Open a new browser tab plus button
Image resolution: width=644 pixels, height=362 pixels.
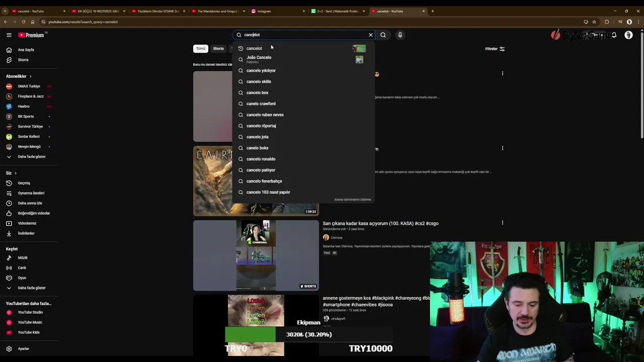coord(432,11)
